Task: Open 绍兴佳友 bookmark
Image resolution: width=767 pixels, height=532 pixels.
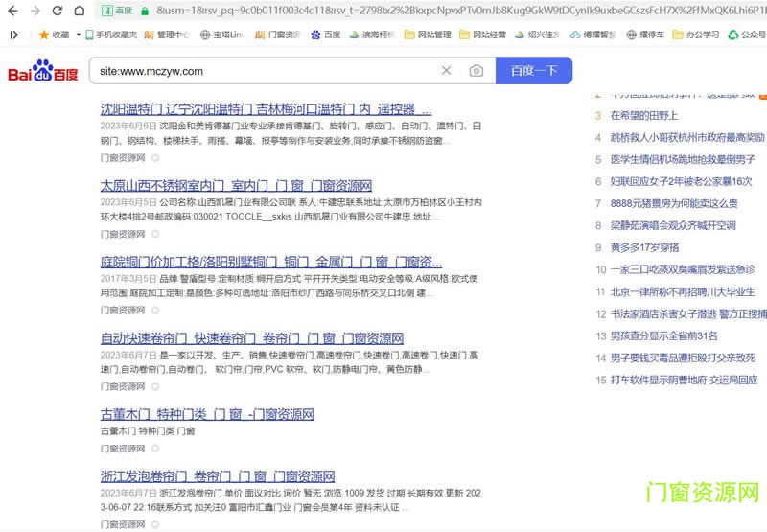Action: click(537, 35)
